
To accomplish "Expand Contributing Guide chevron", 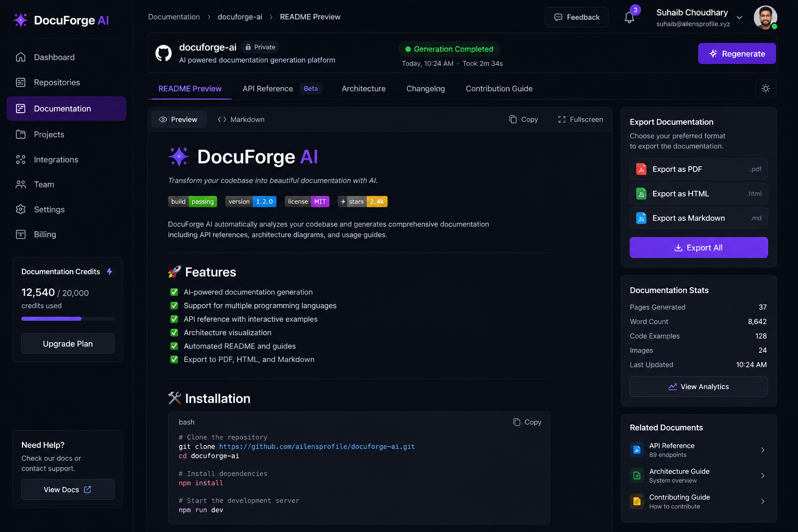I will point(763,501).
